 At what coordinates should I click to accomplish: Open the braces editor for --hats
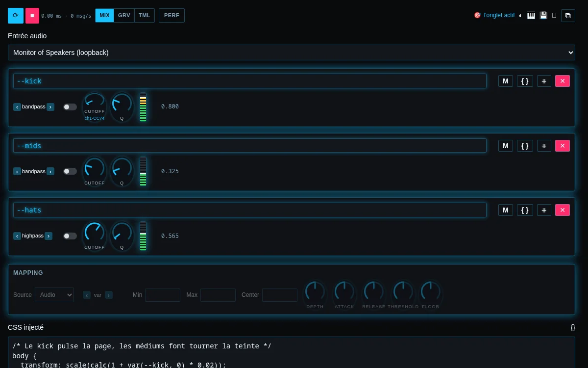tap(525, 210)
